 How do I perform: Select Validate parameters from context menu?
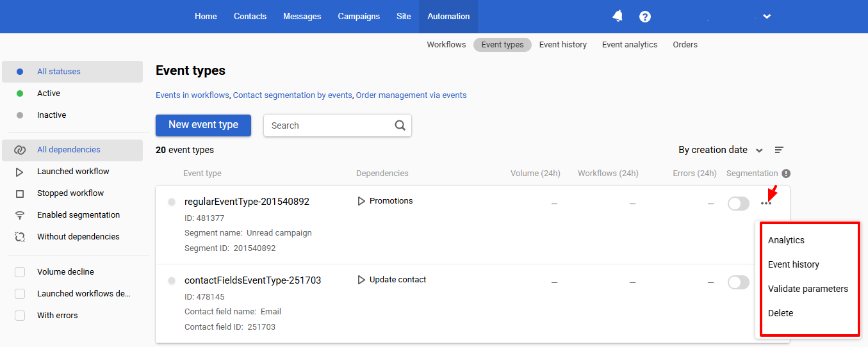808,289
